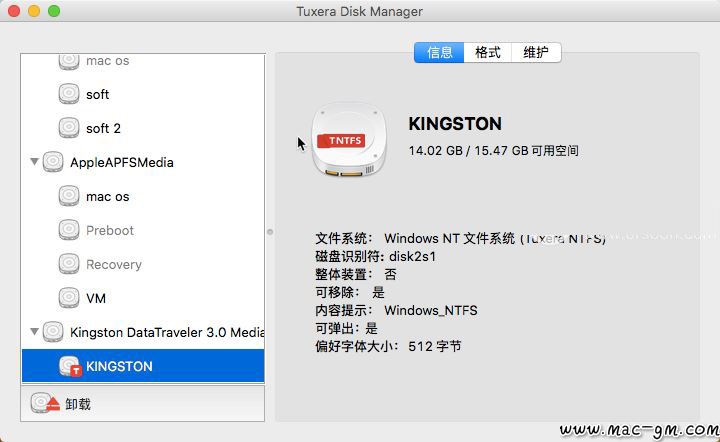
Task: Close the Tuxera Disk Manager window
Action: (14, 11)
